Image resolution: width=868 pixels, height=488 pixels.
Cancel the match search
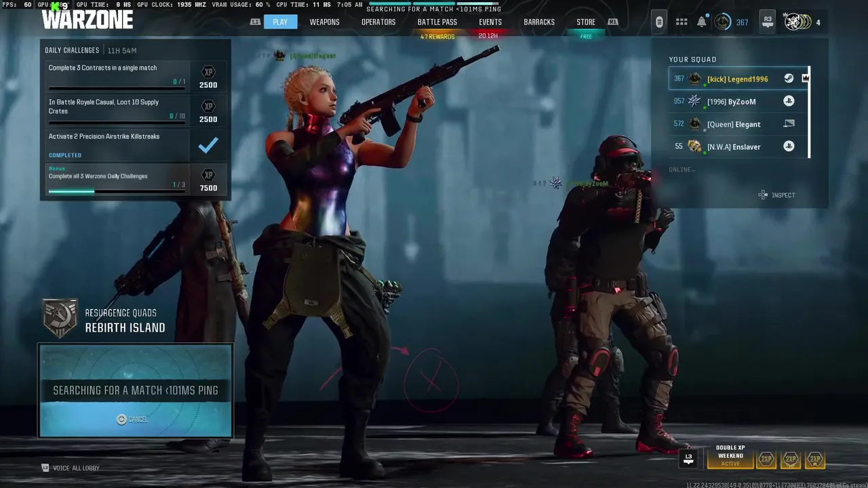pyautogui.click(x=132, y=420)
